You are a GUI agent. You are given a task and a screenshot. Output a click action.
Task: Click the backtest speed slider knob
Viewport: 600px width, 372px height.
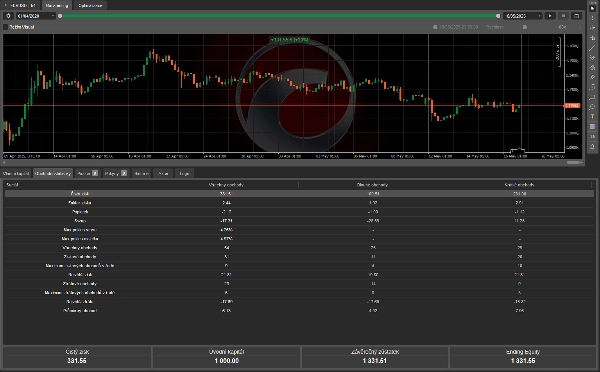pyautogui.click(x=525, y=27)
